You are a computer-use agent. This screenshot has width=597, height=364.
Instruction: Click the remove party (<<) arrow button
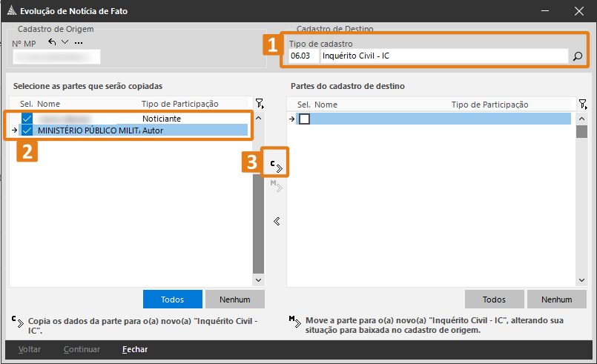coord(277,221)
